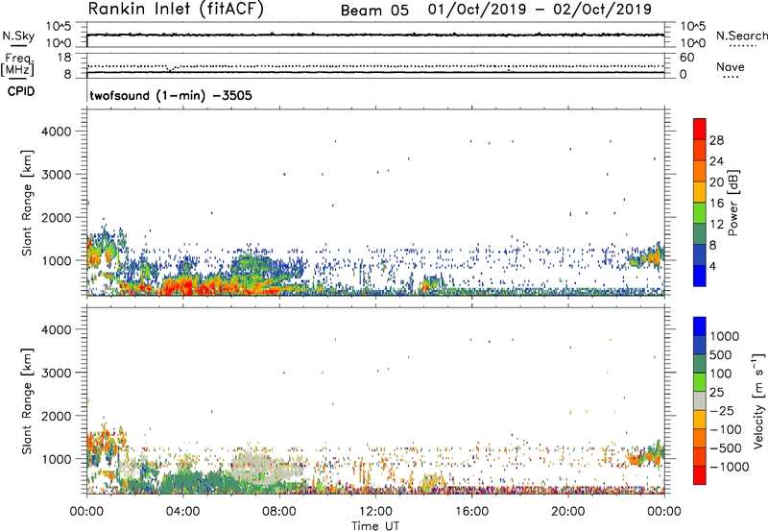The width and height of the screenshot is (768, 532).
Task: Click the Velocity colorbar's gray −25 to 25 segment
Action: tap(700, 400)
